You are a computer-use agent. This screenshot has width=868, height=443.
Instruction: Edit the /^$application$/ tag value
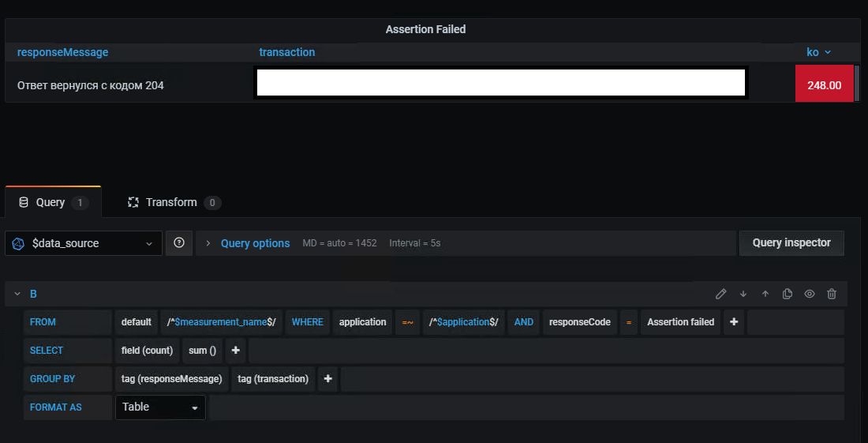click(x=464, y=321)
